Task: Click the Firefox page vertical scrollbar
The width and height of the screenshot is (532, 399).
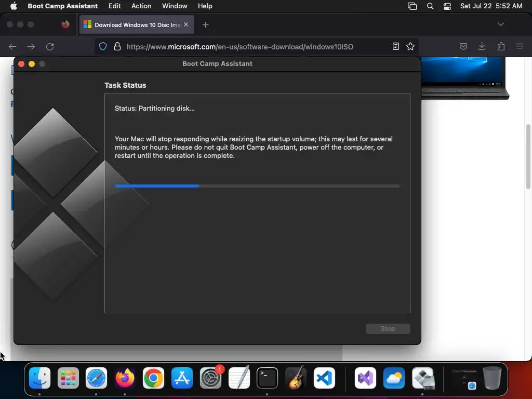Action: (x=528, y=157)
